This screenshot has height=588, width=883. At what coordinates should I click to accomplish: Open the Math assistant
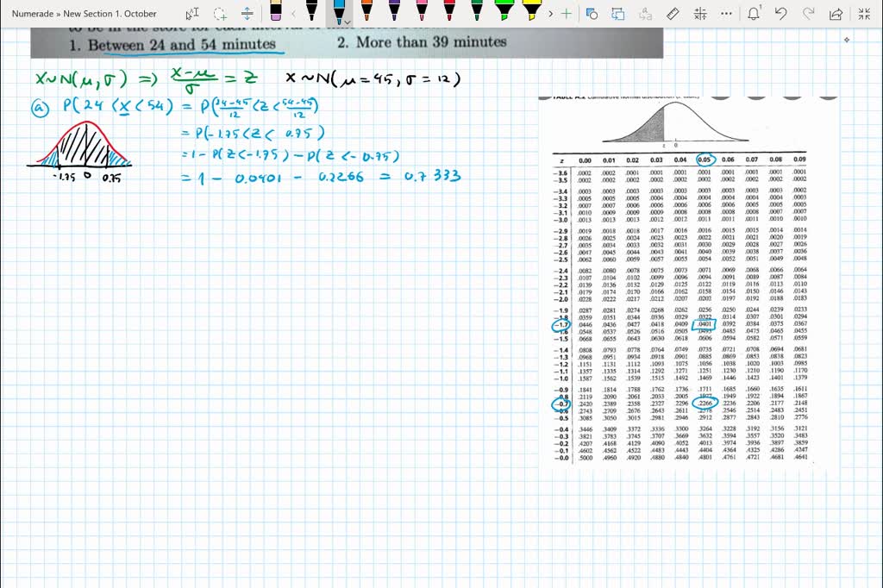pyautogui.click(x=700, y=14)
